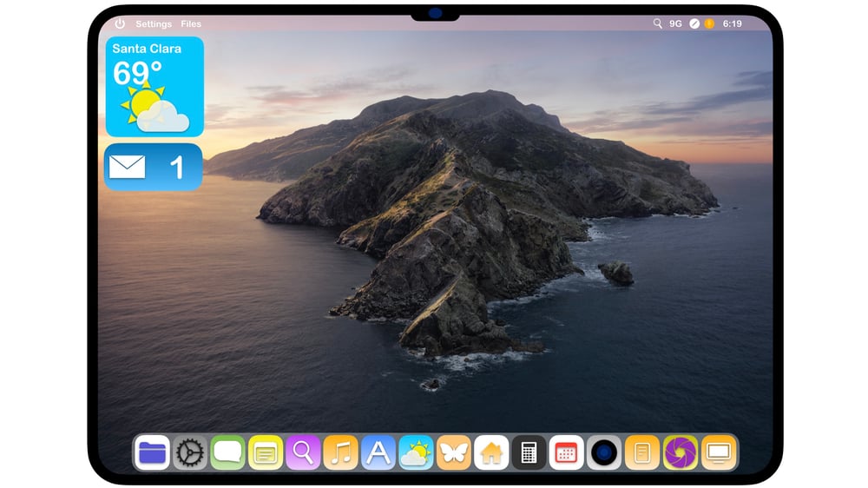Click the white slashed circle status icon
This screenshot has width=868, height=488.
click(694, 23)
